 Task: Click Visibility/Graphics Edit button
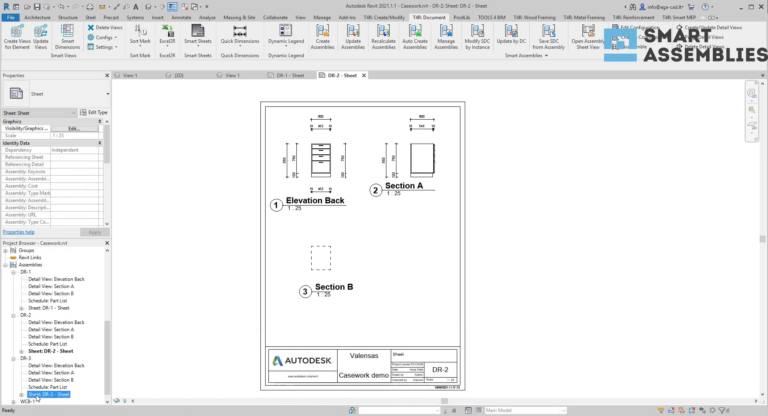pyautogui.click(x=74, y=128)
